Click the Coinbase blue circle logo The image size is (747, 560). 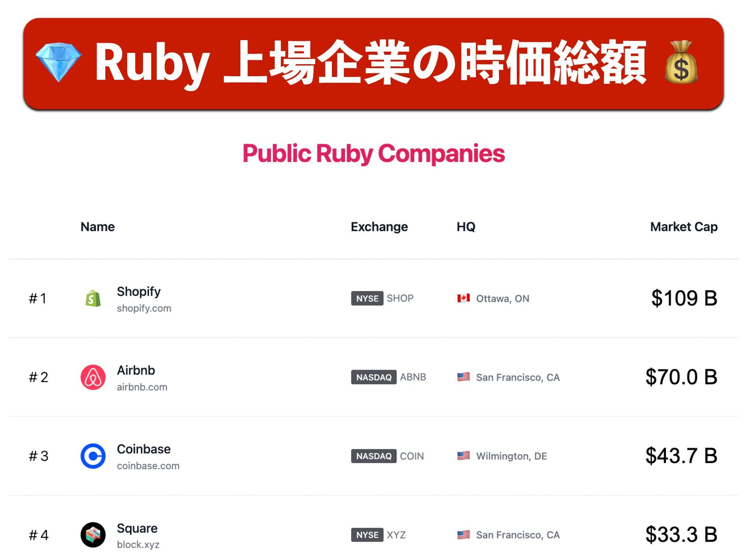tap(93, 456)
